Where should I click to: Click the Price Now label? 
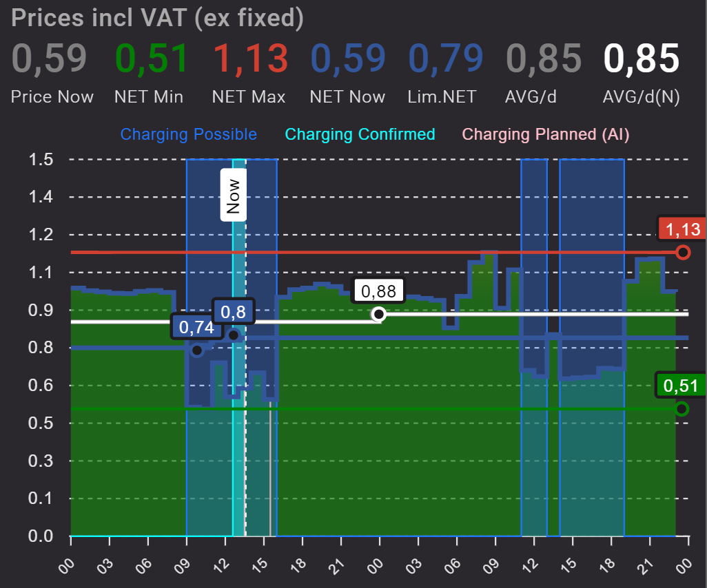tap(52, 97)
